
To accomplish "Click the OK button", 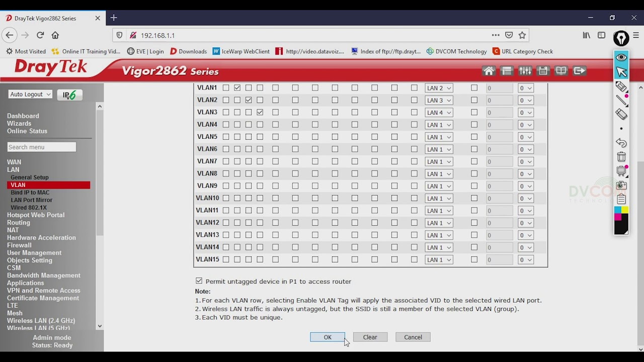I will (x=328, y=337).
